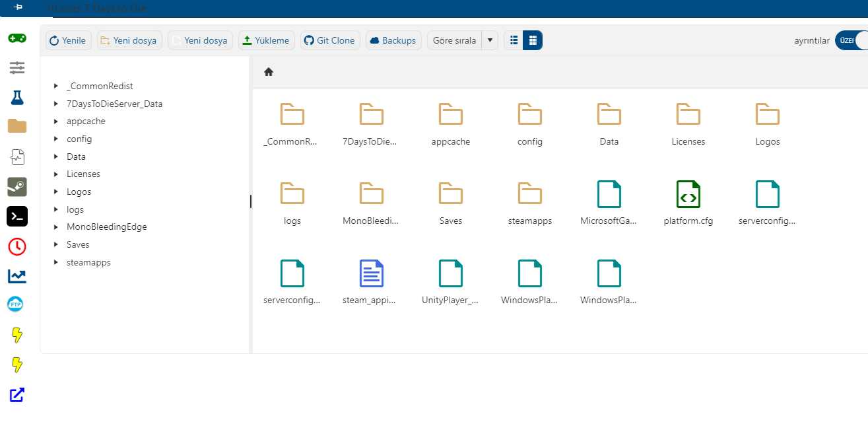868x422 pixels.
Task: Expand steamapps tree node arrow
Action: (56, 262)
